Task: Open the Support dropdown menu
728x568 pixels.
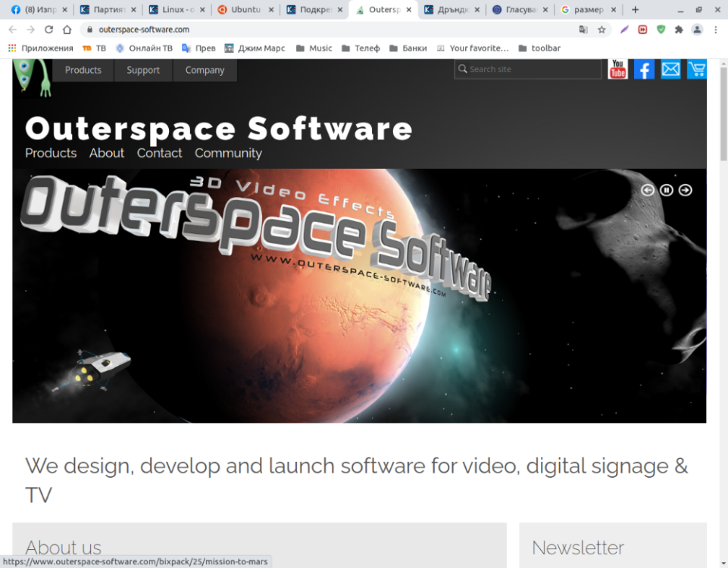Action: pos(143,70)
